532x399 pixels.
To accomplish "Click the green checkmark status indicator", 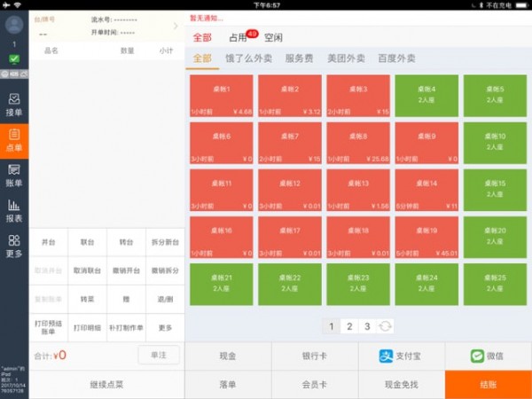I will [14, 59].
